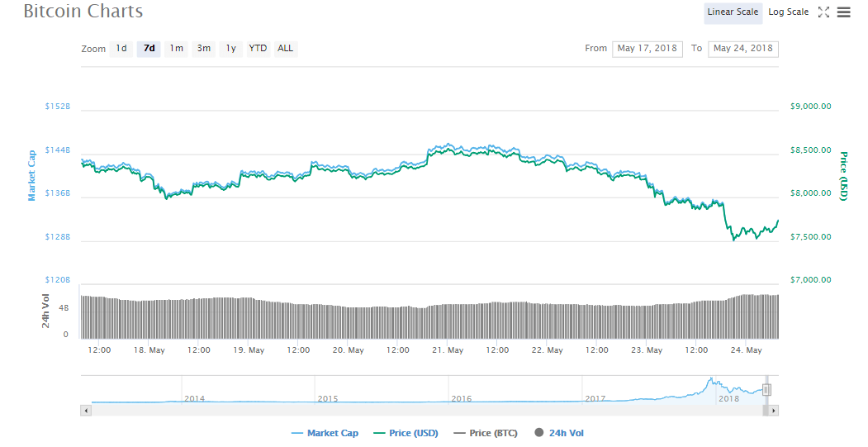Switch to Linear Scale

[x=733, y=12]
